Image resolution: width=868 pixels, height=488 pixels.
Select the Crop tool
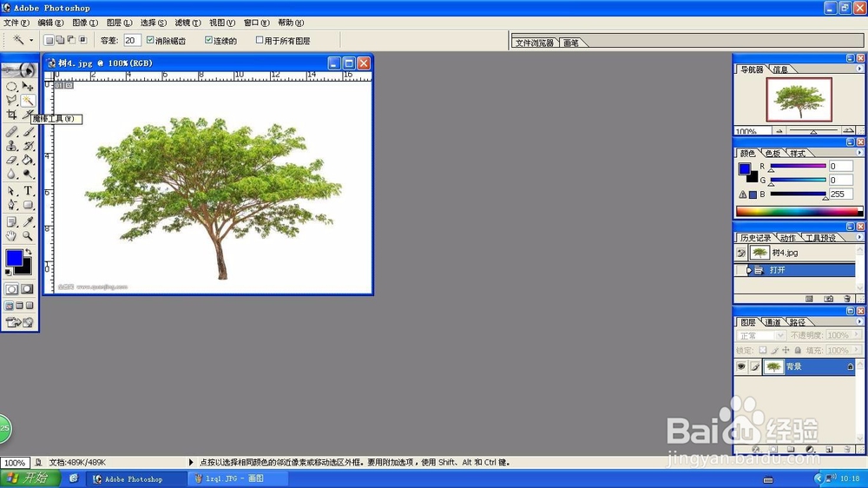(11, 114)
